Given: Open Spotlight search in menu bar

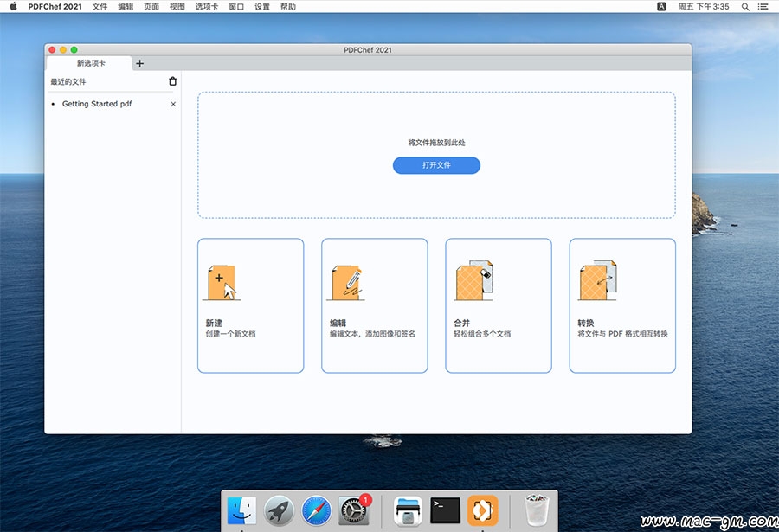Looking at the screenshot, I should click(x=745, y=6).
